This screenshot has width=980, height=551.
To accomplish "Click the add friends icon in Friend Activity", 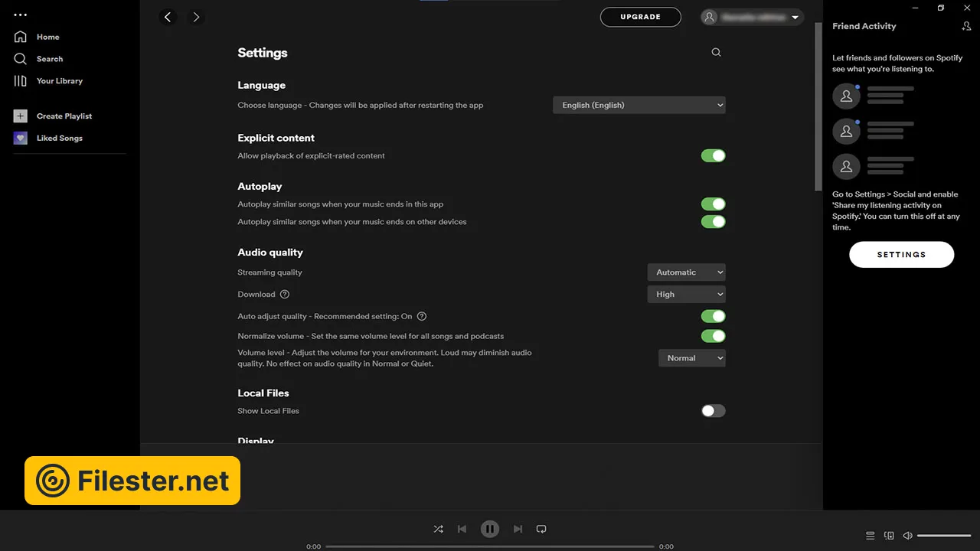I will 966,26.
